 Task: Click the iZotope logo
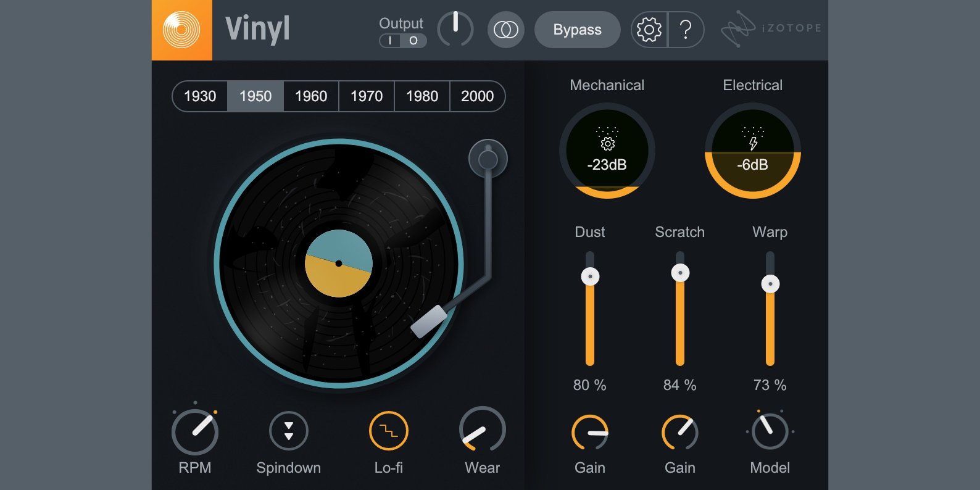771,28
